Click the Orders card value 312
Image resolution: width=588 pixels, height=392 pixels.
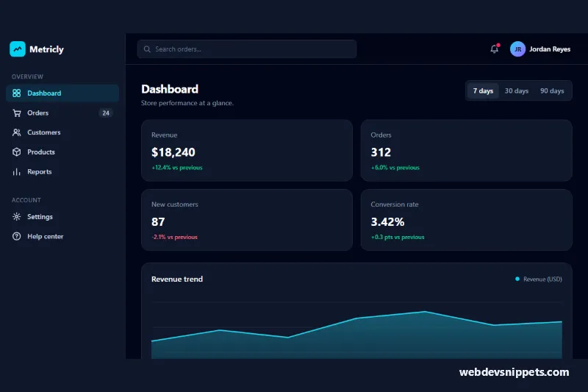(381, 152)
